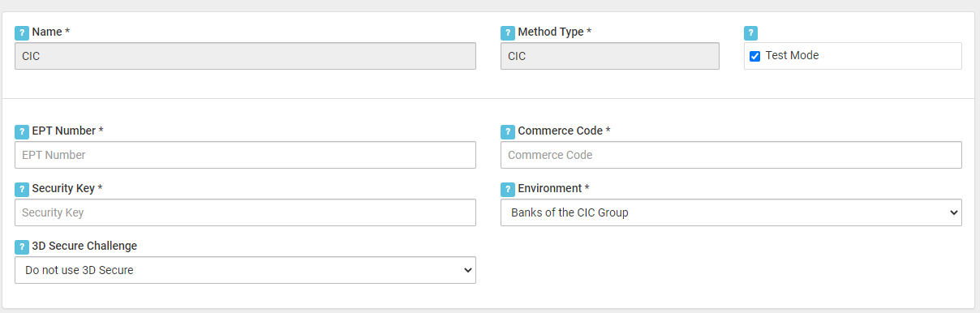980x313 pixels.
Task: Click the "3D Secure Challenge" label
Action: coord(84,246)
